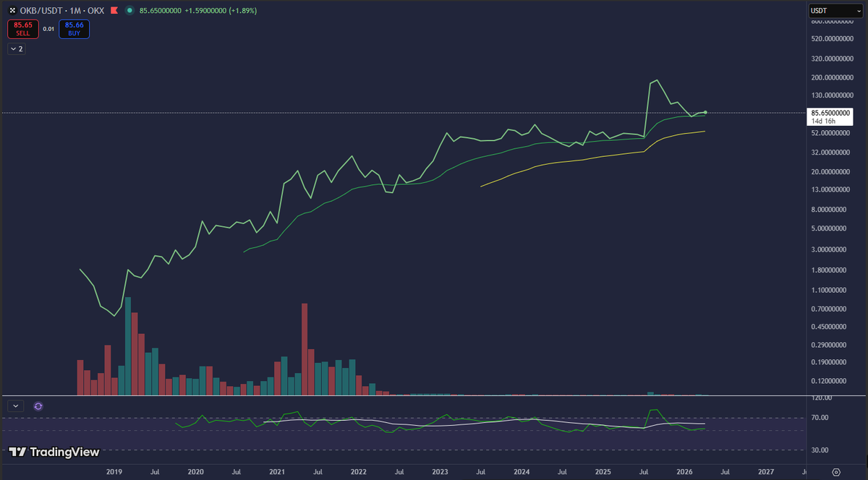Image resolution: width=868 pixels, height=480 pixels.
Task: Click the green current price label on scale
Action: [x=829, y=112]
